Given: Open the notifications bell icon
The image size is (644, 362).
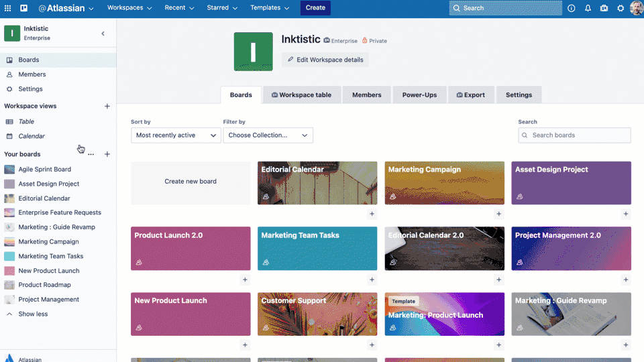Looking at the screenshot, I should point(588,8).
